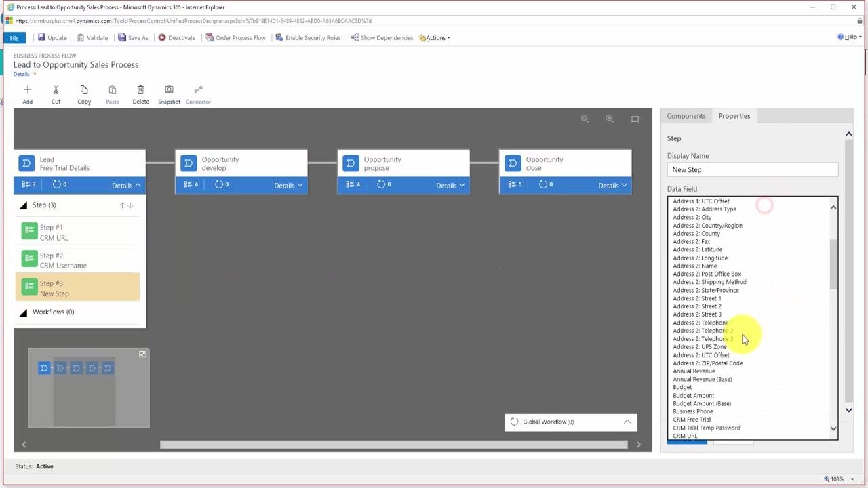868x488 pixels.
Task: Switch to the Properties tab
Action: point(734,116)
